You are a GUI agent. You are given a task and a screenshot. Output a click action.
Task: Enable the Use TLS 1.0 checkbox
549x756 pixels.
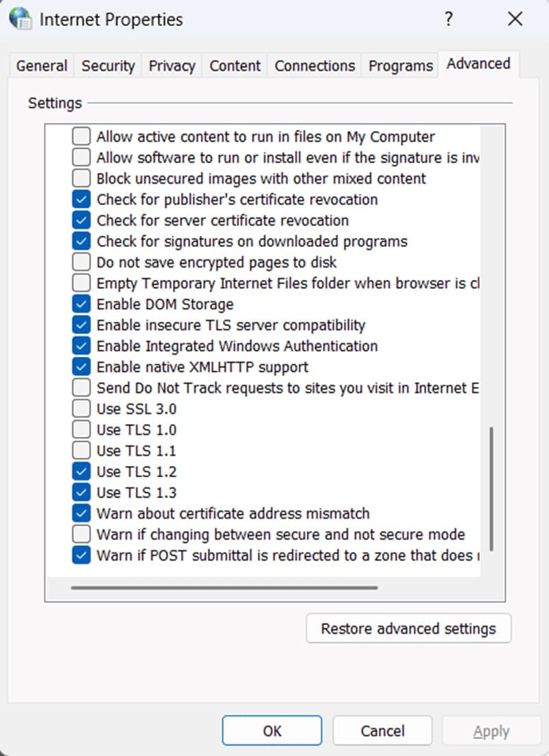click(x=82, y=430)
